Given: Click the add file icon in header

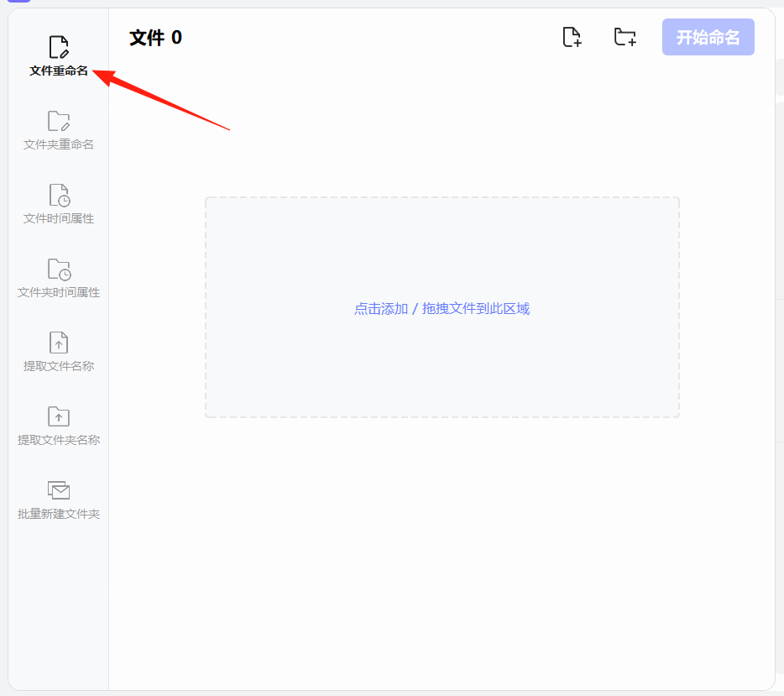Looking at the screenshot, I should (x=572, y=37).
